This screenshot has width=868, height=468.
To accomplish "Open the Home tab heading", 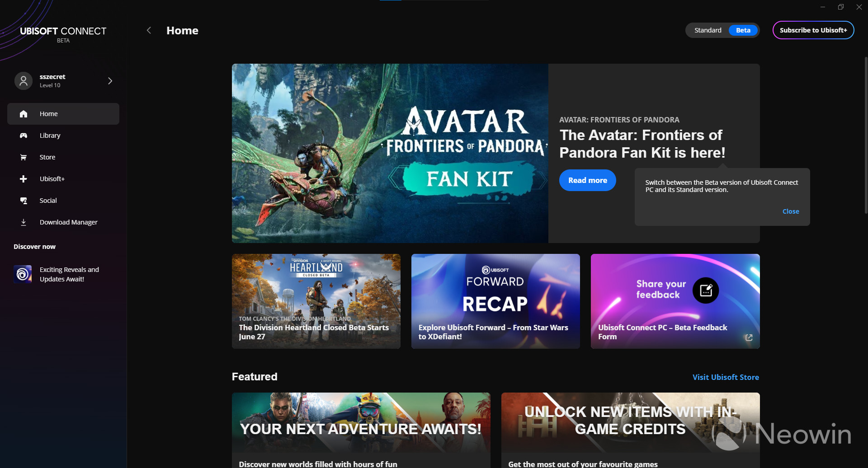I will (x=182, y=30).
